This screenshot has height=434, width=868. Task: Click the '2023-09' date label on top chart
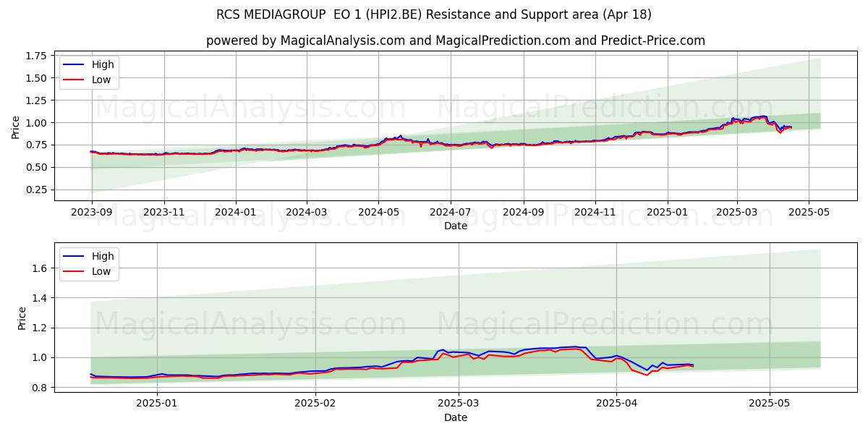click(91, 213)
